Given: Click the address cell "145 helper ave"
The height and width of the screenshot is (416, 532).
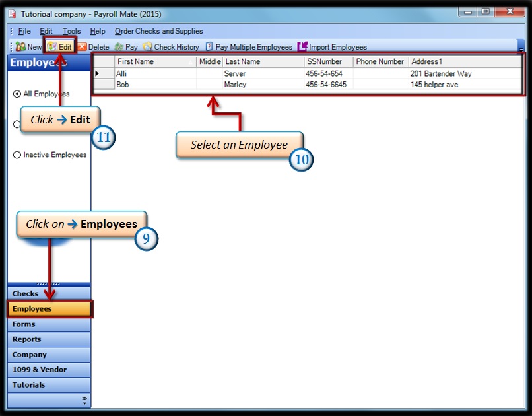Looking at the screenshot, I should click(x=465, y=84).
